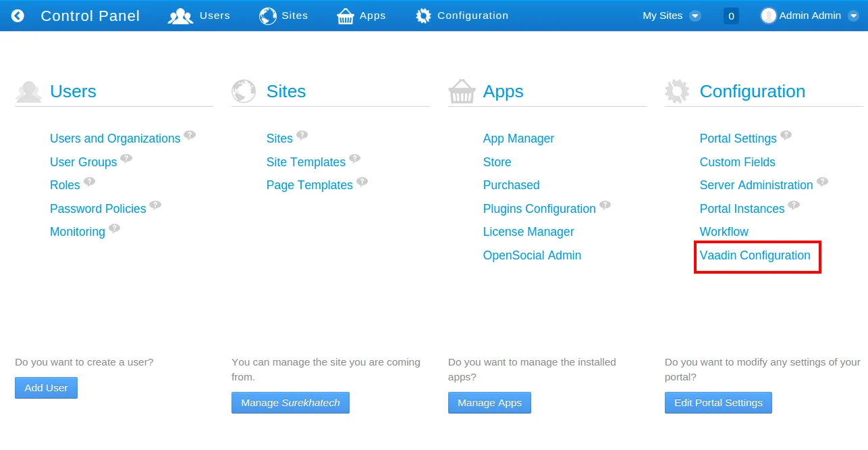Open App Manager
This screenshot has width=868, height=450.
click(518, 139)
